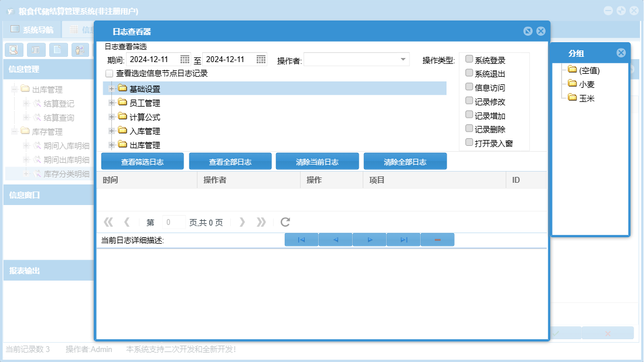Enable the 系统登录 operation type checkbox

469,59
